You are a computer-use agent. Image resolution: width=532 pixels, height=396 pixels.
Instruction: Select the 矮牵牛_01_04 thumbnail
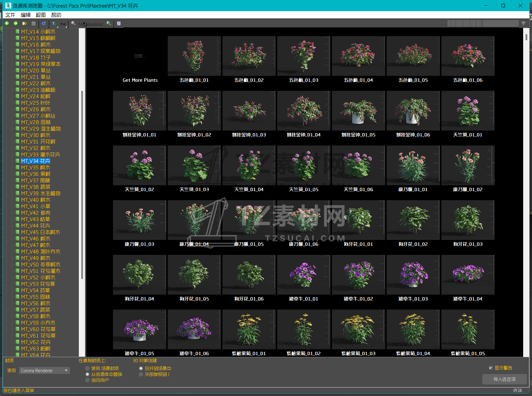tap(468, 275)
